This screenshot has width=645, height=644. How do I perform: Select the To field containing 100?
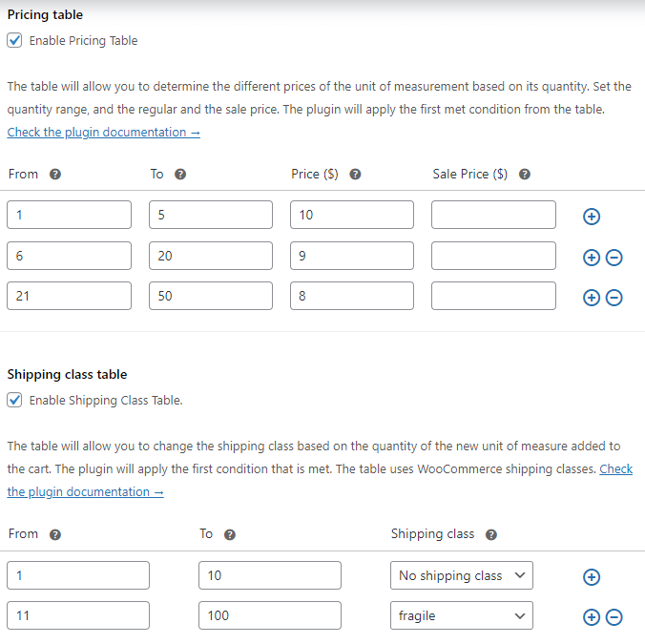[x=270, y=615]
